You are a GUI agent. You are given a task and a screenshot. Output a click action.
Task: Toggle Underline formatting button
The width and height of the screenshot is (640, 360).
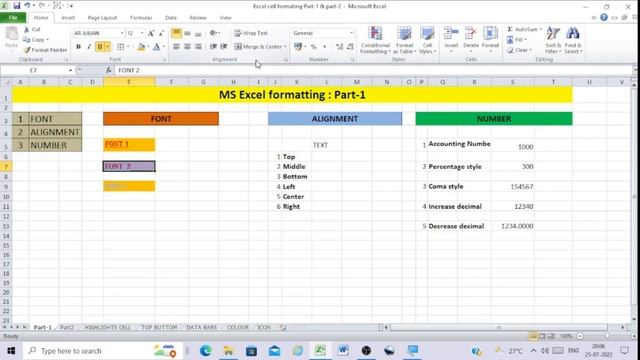[x=100, y=47]
